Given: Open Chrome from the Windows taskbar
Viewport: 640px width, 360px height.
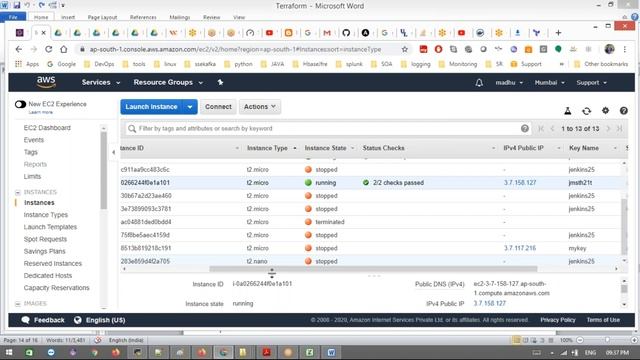Looking at the screenshot, I should 223,352.
